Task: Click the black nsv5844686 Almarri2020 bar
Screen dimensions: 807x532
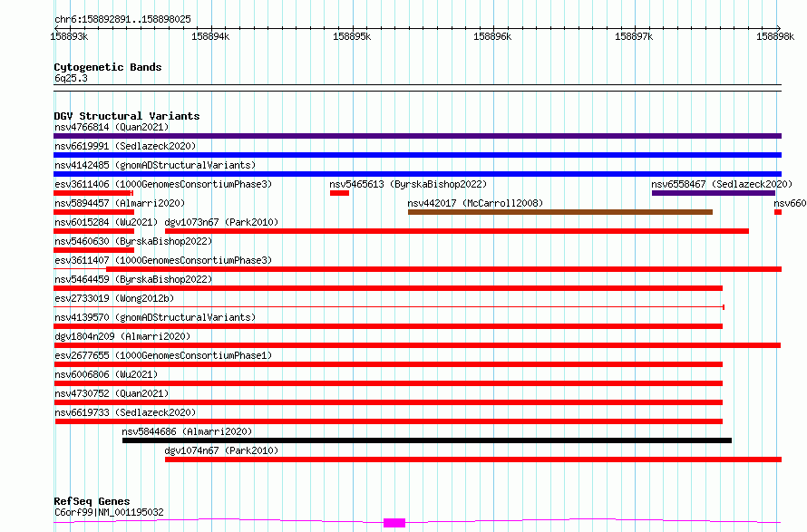Action: (427, 440)
